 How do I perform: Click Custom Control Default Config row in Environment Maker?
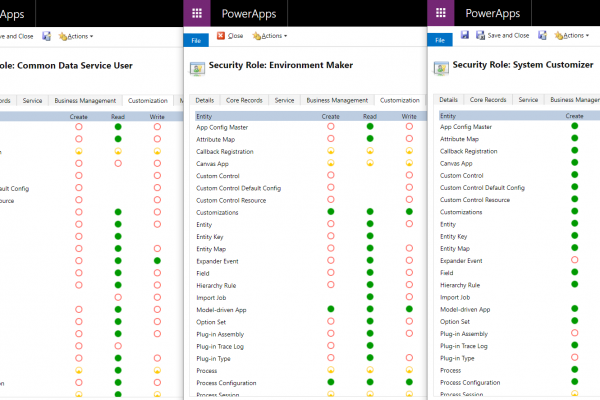[x=238, y=188]
